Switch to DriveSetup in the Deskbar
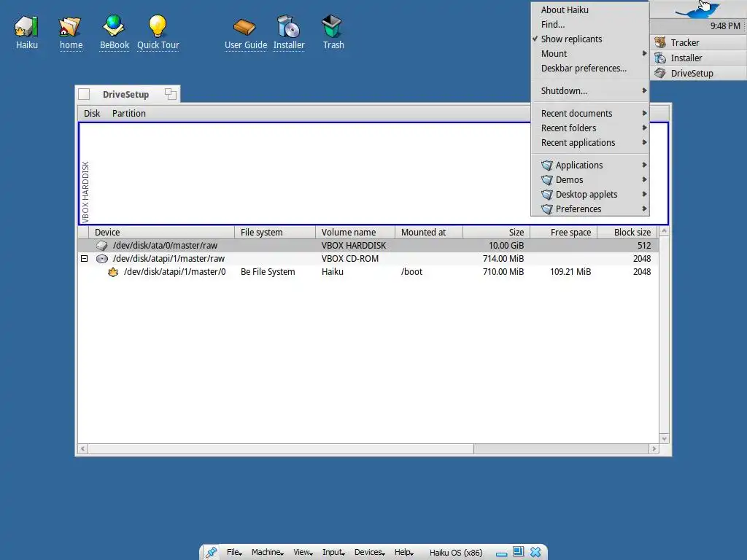Viewport: 747px width, 560px height. [698, 74]
